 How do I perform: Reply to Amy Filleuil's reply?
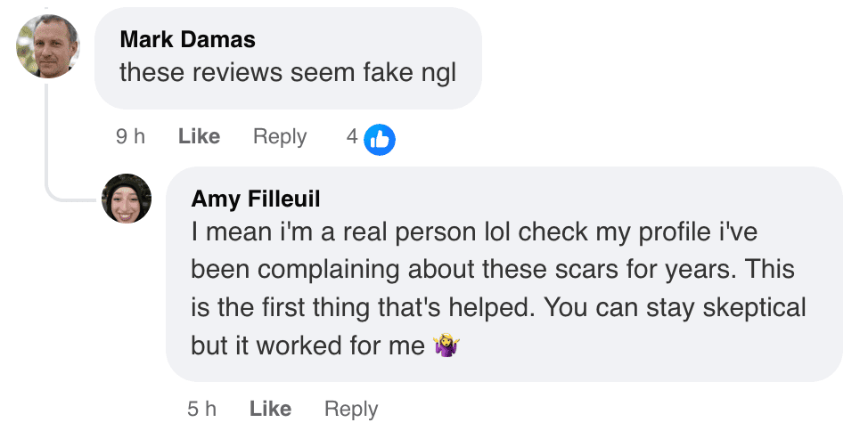pyautogui.click(x=351, y=409)
